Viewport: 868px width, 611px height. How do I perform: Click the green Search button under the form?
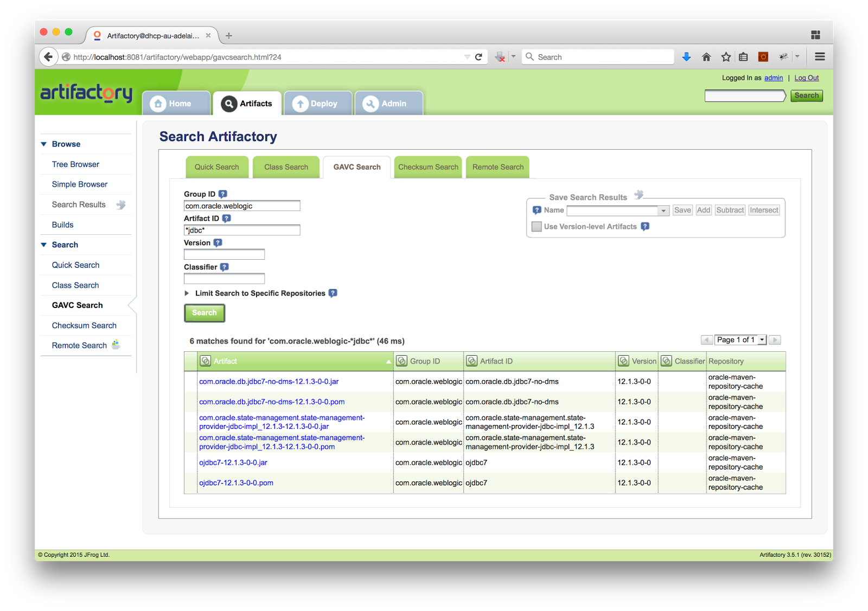[205, 313]
